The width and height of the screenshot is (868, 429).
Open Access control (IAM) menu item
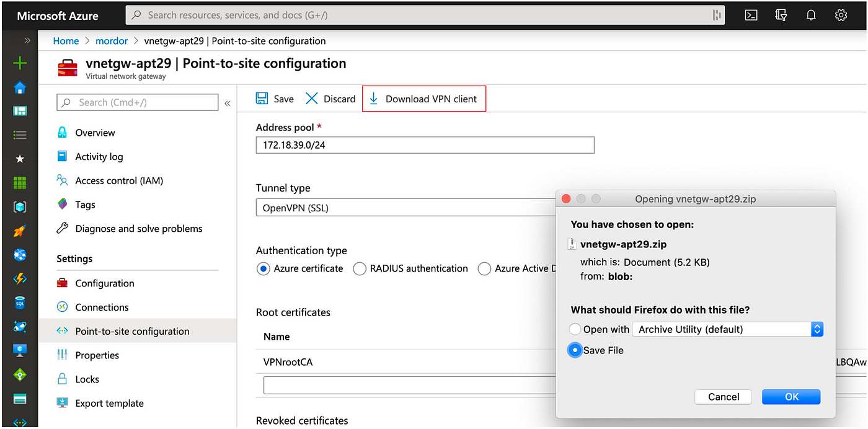point(119,181)
